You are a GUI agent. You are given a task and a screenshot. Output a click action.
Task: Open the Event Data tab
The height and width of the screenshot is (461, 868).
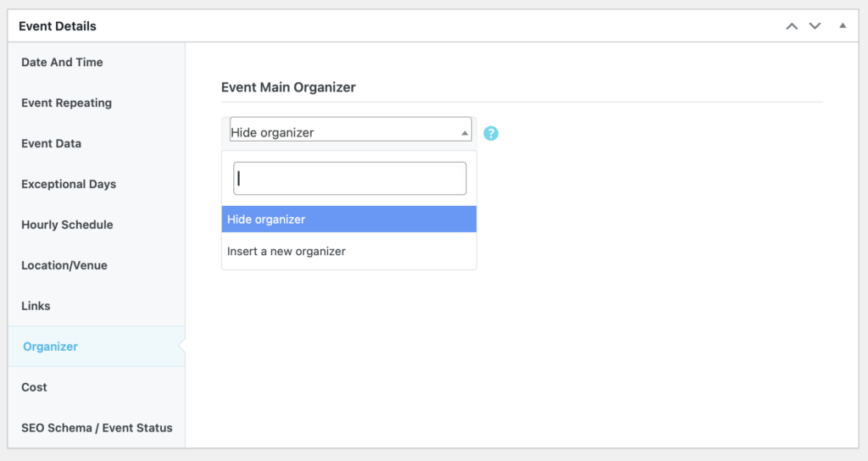point(52,144)
